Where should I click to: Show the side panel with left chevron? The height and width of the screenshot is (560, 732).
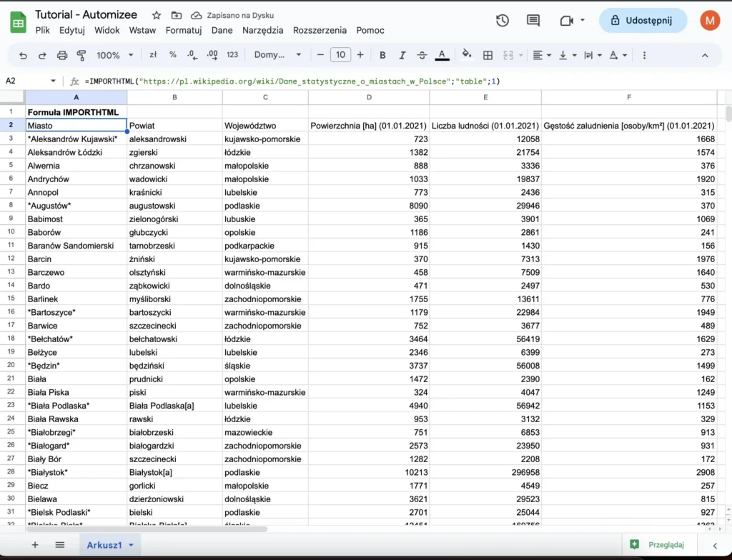click(715, 545)
